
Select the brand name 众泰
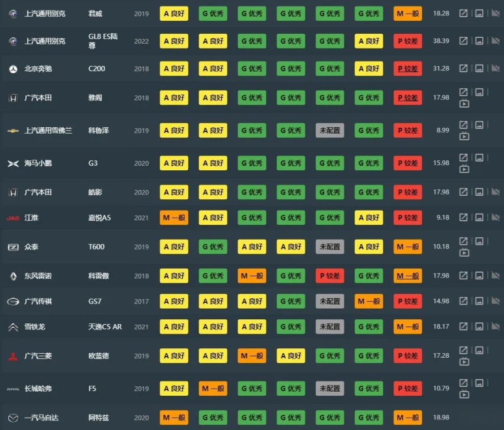pos(31,247)
